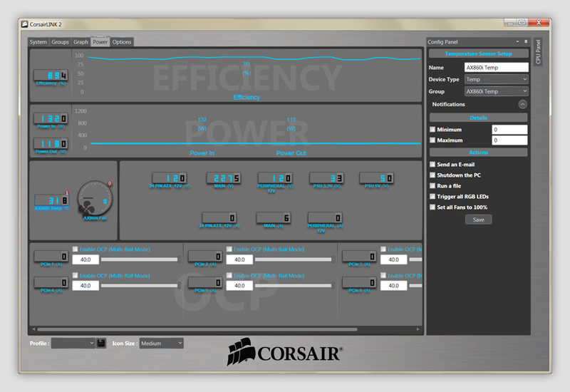
Task: Click the Minimum value input field
Action: [509, 130]
